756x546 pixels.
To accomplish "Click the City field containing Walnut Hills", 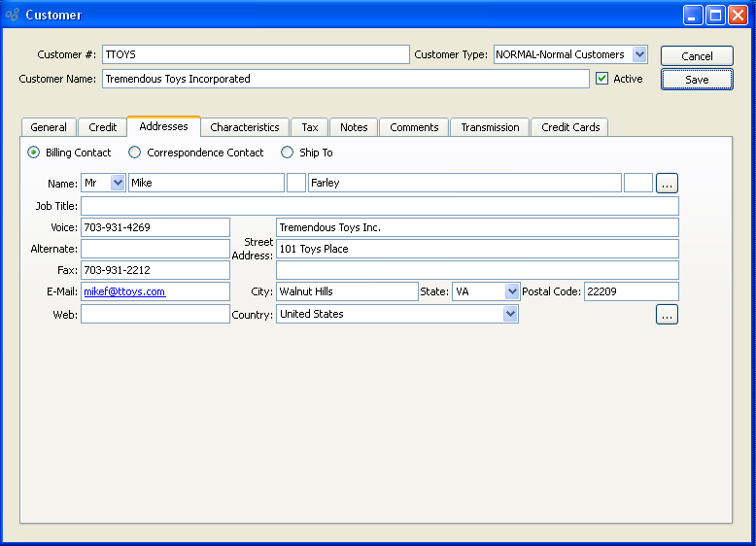I will (x=347, y=291).
